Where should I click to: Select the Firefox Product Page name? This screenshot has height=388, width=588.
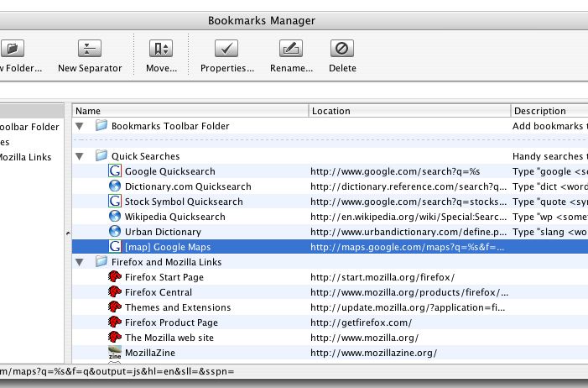pyautogui.click(x=171, y=322)
